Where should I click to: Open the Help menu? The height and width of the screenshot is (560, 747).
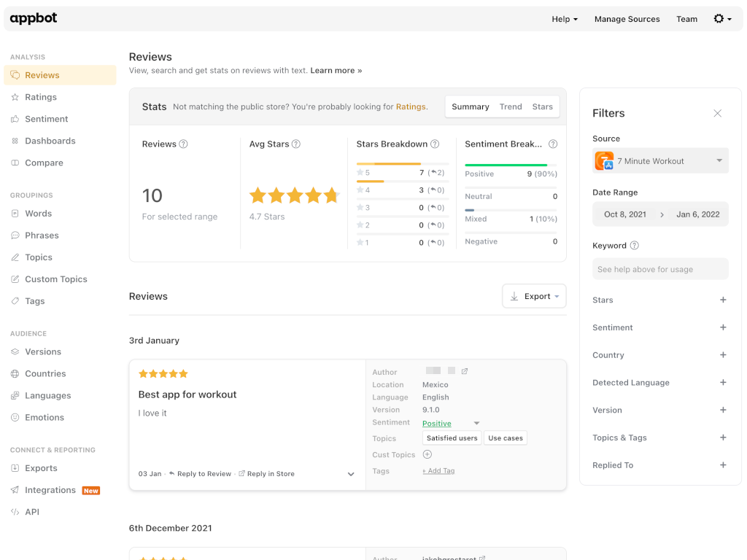click(x=564, y=19)
